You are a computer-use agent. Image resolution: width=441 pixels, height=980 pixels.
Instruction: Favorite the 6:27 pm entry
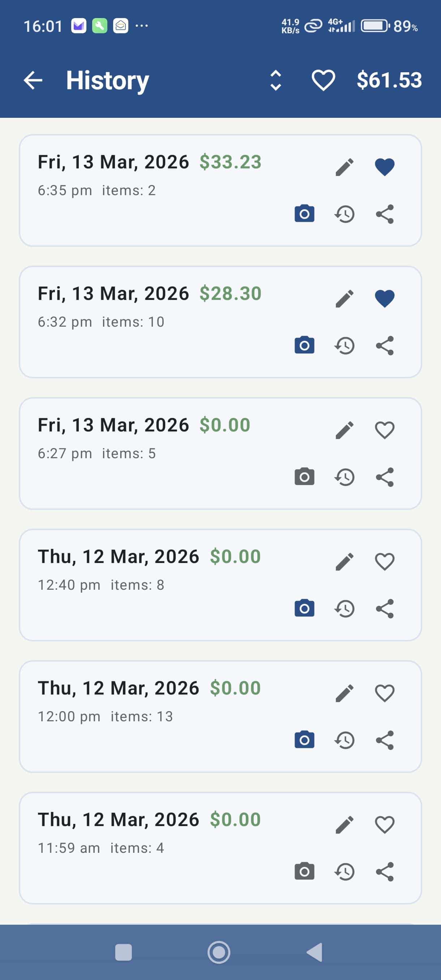click(x=385, y=430)
